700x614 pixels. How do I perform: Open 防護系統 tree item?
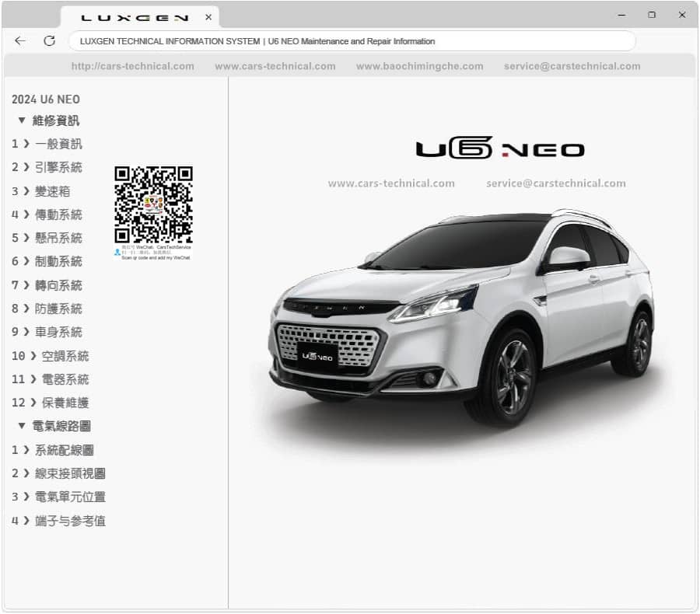[x=58, y=309]
